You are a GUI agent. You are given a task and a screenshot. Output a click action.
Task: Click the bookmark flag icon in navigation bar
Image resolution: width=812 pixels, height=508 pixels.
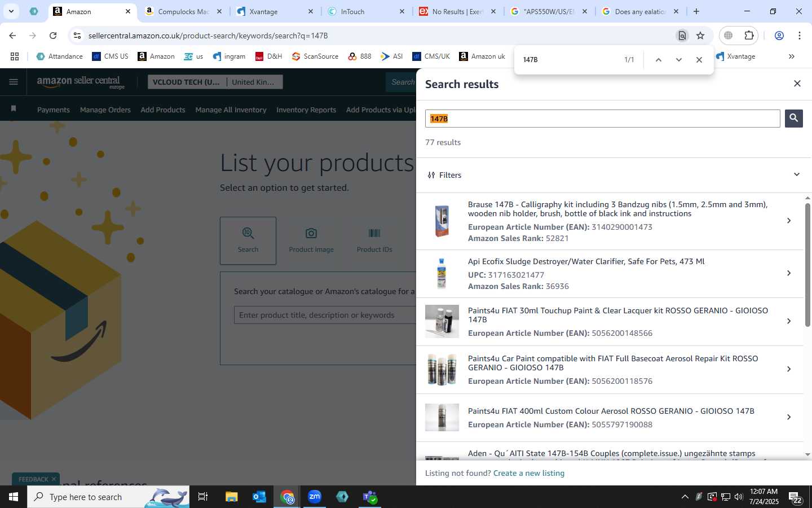coord(14,108)
